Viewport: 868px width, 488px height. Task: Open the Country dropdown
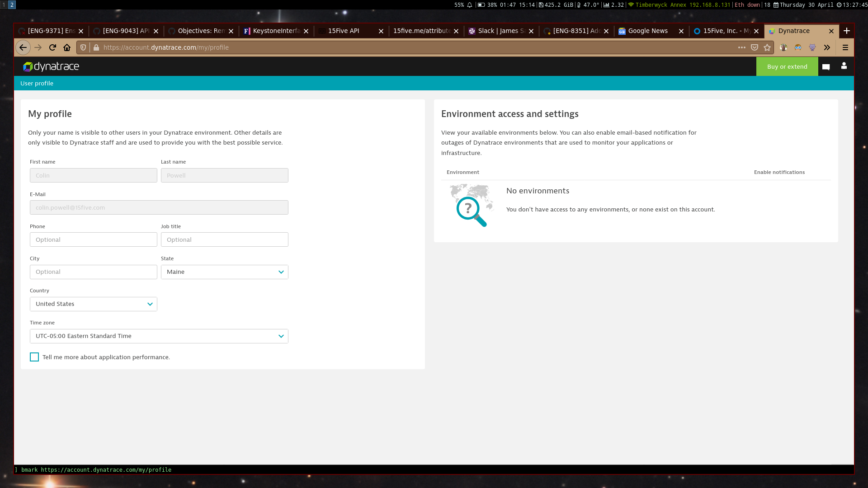(93, 304)
